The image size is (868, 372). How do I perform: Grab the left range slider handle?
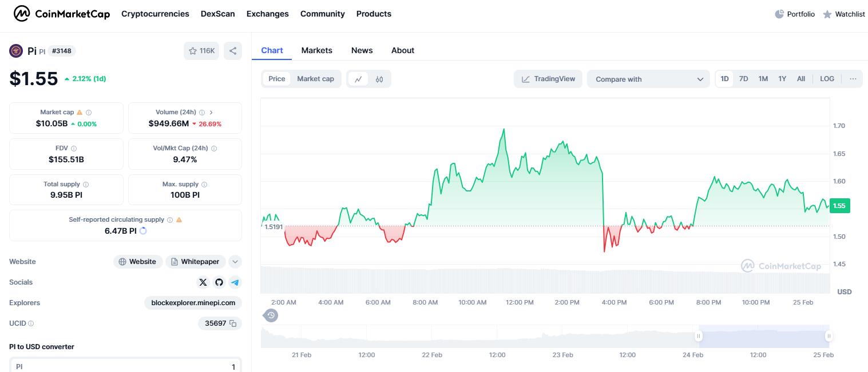[x=699, y=336]
